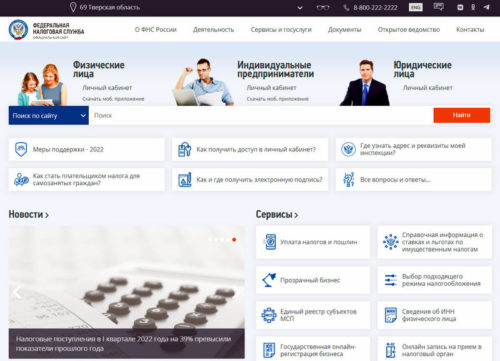Show the next news slide arrow
Viewport: 500px width, 361px height.
236,292
